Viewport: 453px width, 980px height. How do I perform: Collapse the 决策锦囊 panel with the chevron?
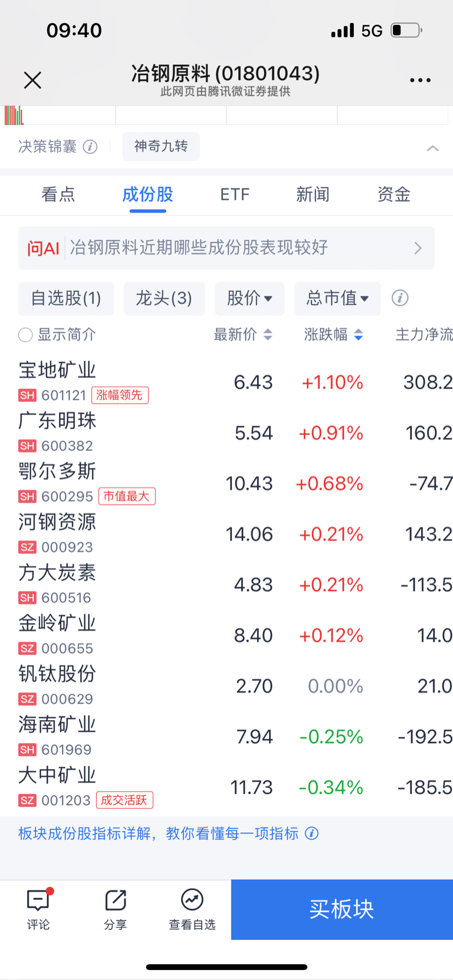[432, 148]
